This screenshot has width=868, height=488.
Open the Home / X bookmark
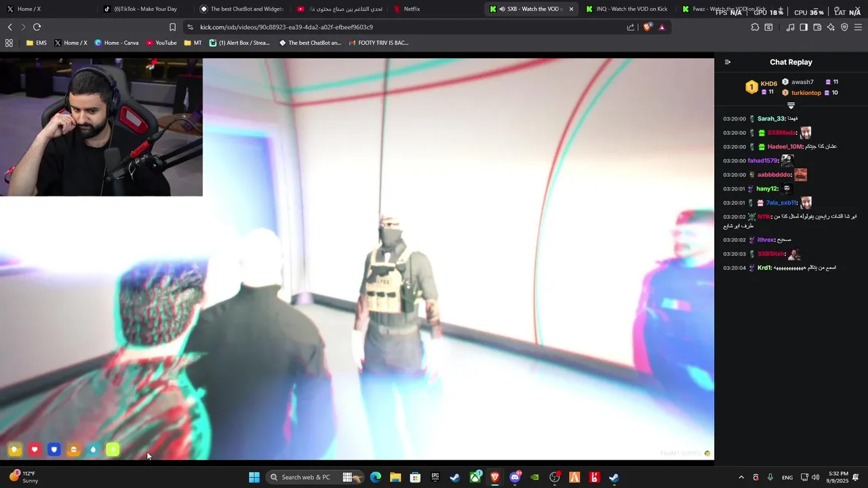71,43
